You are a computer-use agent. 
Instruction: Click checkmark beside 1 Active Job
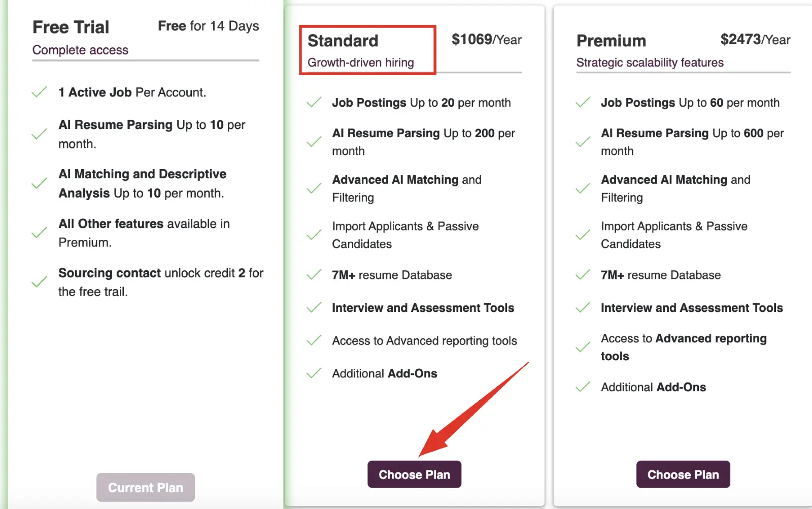click(x=39, y=92)
